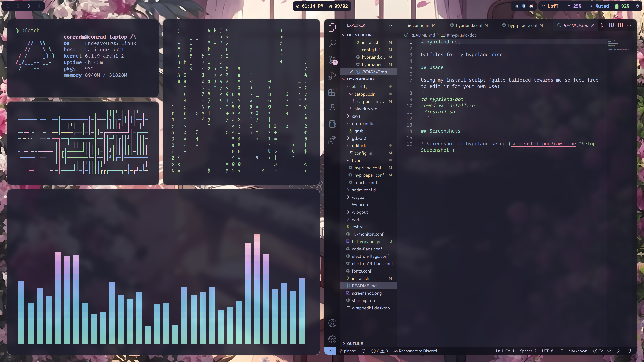Click the split editor right icon

click(620, 25)
